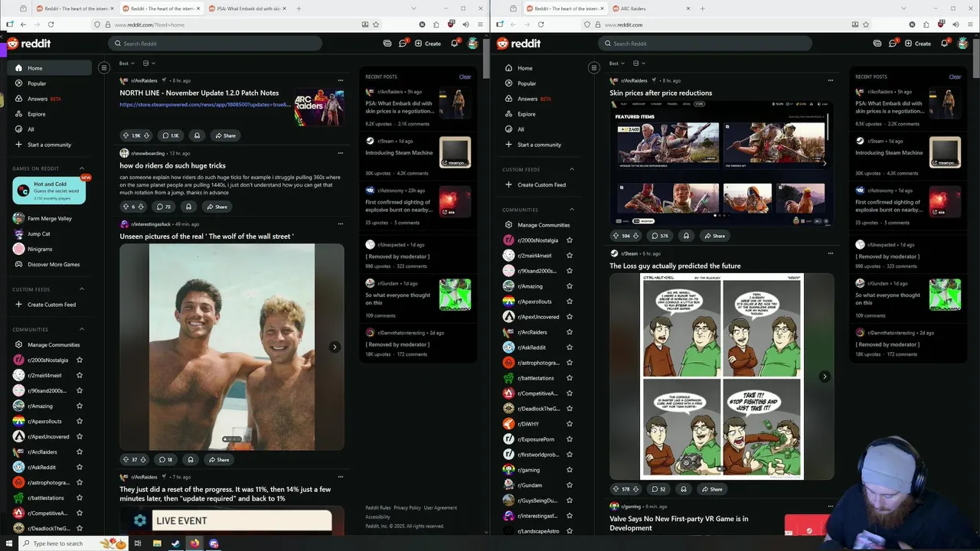980x551 pixels.
Task: Collapse right window sidebar with hamburger button
Action: point(593,68)
